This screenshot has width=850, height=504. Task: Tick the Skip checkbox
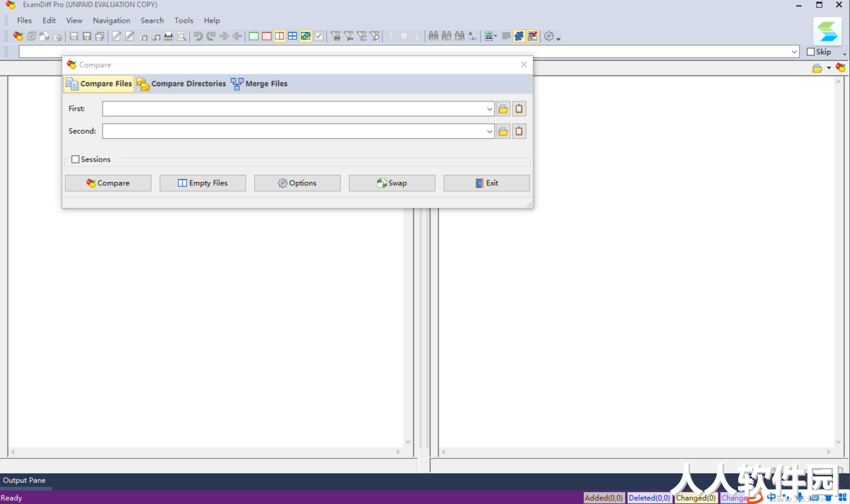click(811, 52)
